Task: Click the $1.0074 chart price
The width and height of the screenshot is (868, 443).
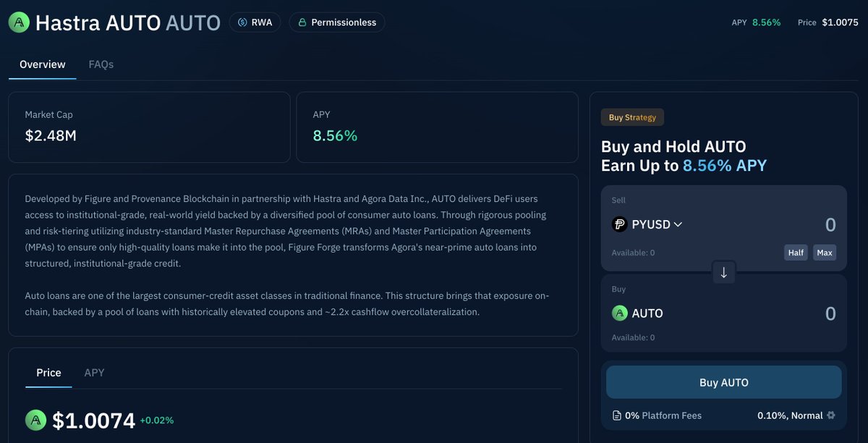Action: tap(93, 421)
